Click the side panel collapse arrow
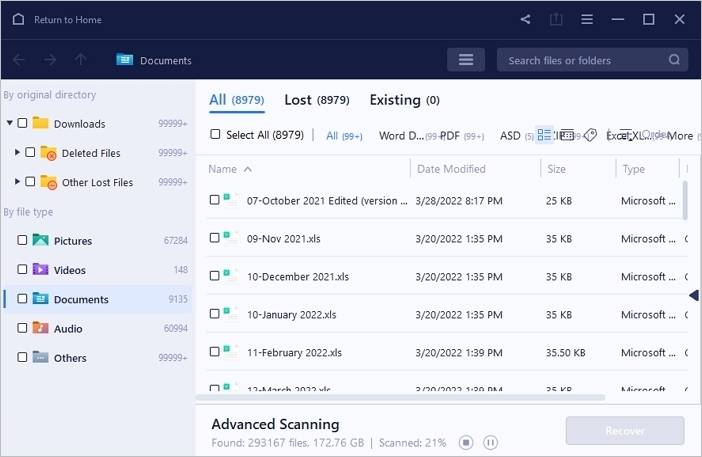Viewport: 702px width, 457px height. point(694,295)
